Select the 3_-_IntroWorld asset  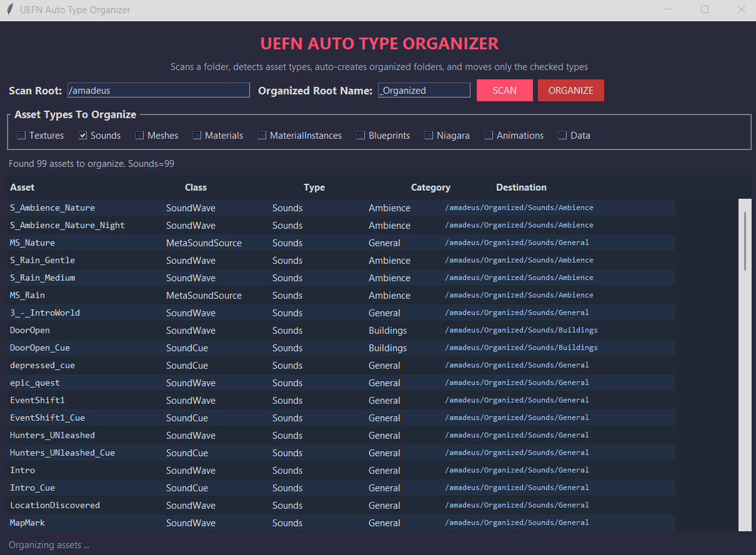341,312
